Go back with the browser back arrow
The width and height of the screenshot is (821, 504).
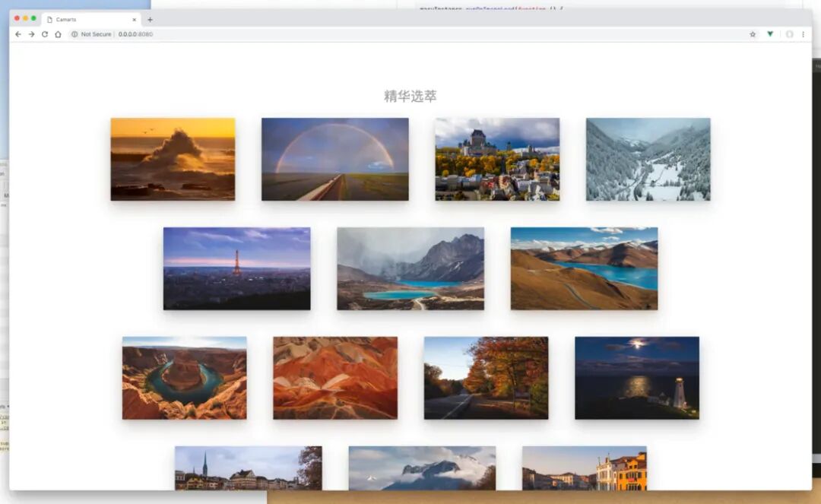pos(18,34)
